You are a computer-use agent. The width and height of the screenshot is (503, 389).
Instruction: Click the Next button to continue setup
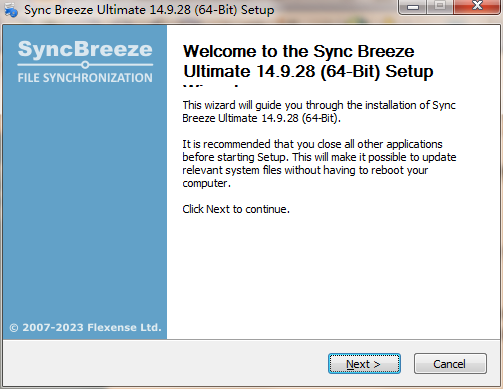click(x=364, y=364)
